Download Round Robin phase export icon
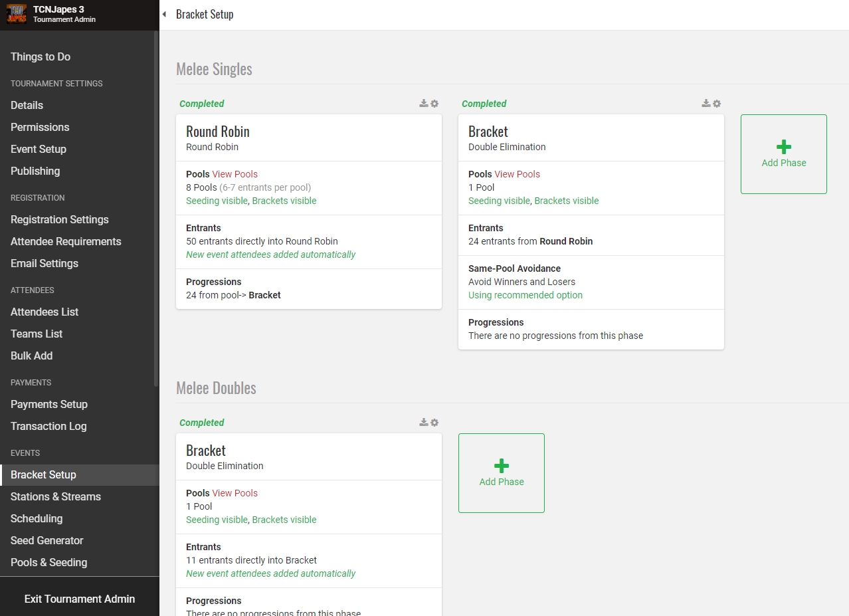849x616 pixels. pos(424,104)
